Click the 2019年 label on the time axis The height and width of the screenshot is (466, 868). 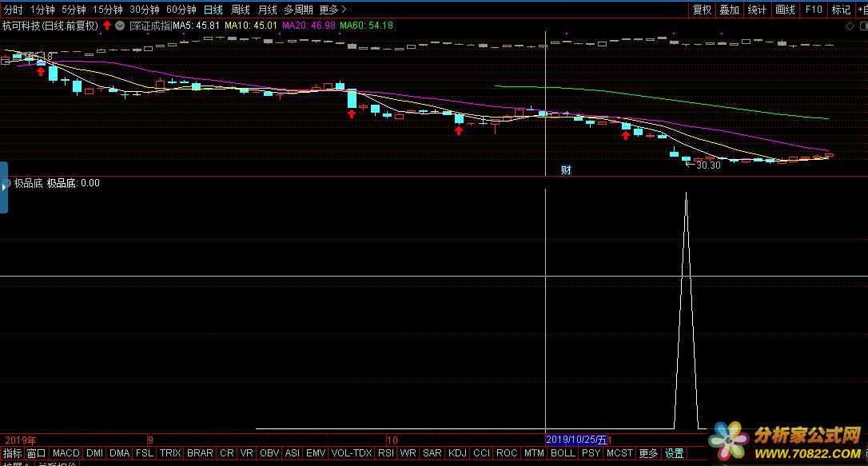[x=21, y=440]
